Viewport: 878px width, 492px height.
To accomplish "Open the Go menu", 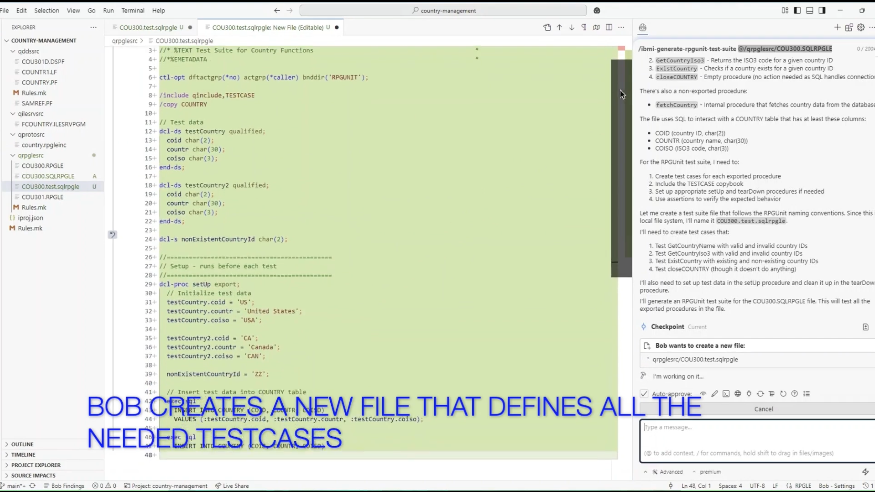I will tap(91, 11).
